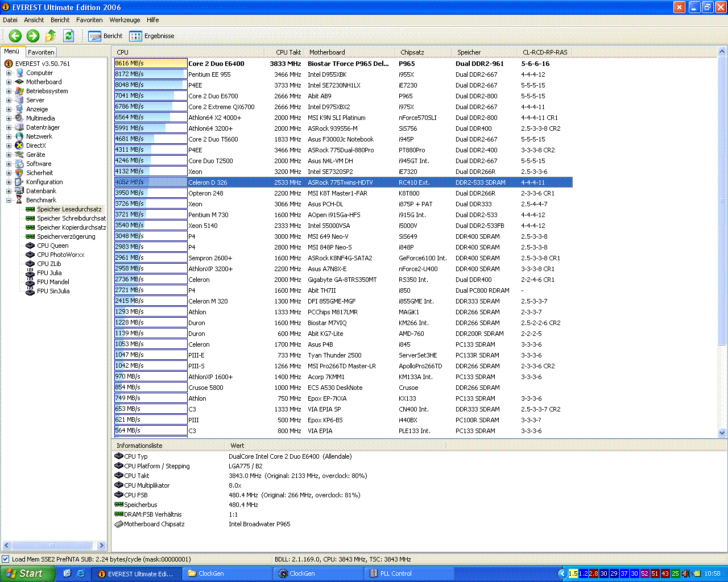Click the Refresh toolbar icon
Screen dimensions: 728x582
tap(69, 36)
